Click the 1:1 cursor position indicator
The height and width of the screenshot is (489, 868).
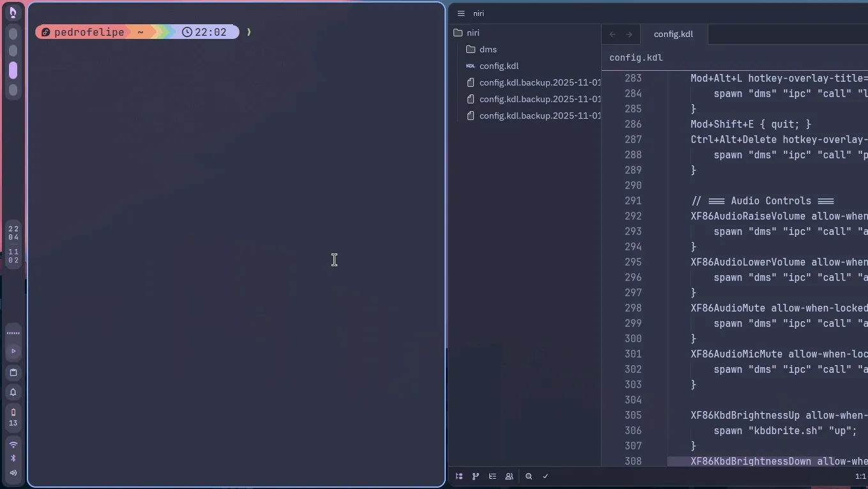coord(861,476)
